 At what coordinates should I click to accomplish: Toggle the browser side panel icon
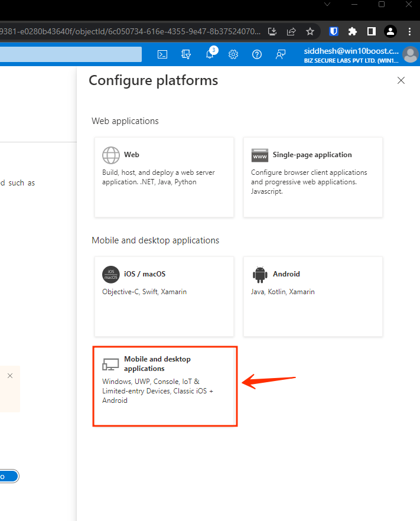(x=372, y=31)
